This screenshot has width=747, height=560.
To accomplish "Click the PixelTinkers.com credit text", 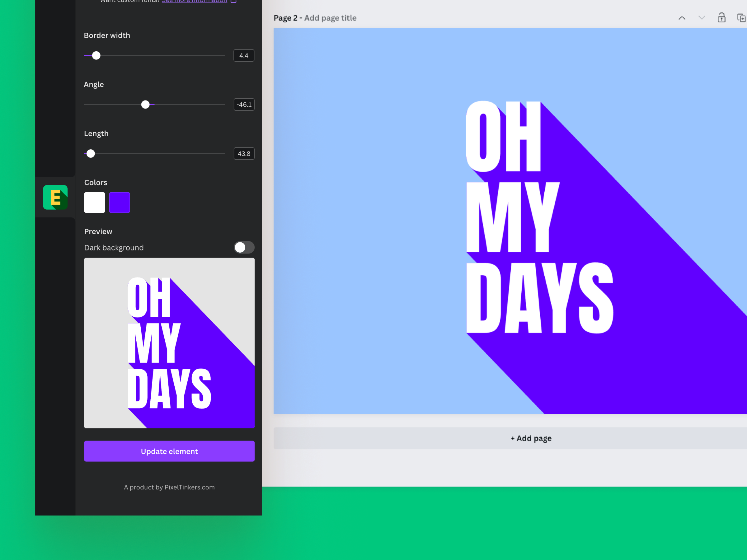I will click(x=169, y=488).
